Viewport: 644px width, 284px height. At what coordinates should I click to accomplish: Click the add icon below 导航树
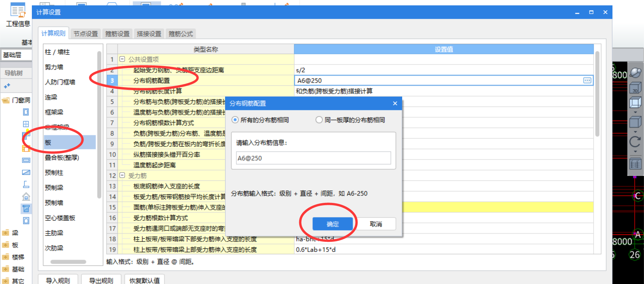coord(7,86)
